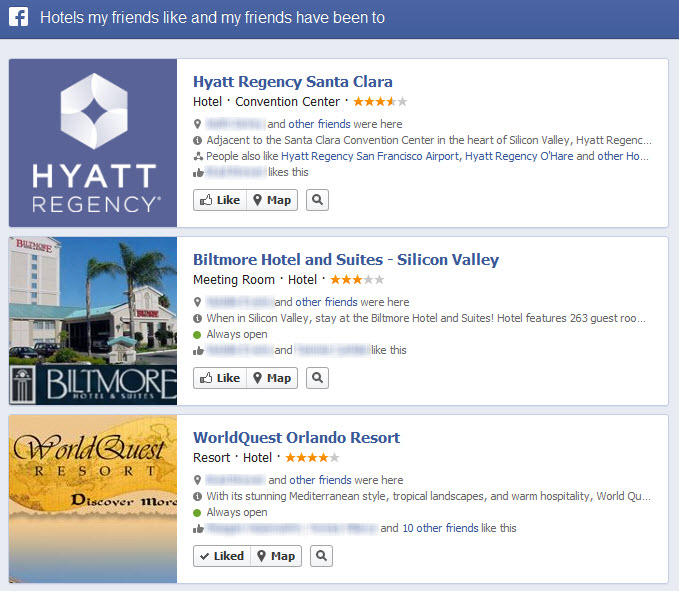The image size is (679, 591).
Task: Click Biltmore 'When in Silicon Valley' description
Action: point(426,318)
